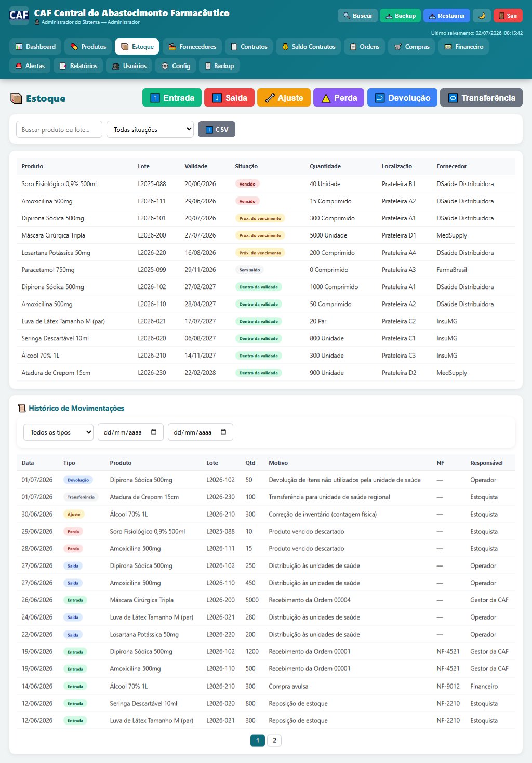Click the Restaurar button in the header
The width and height of the screenshot is (532, 763).
pyautogui.click(x=447, y=16)
